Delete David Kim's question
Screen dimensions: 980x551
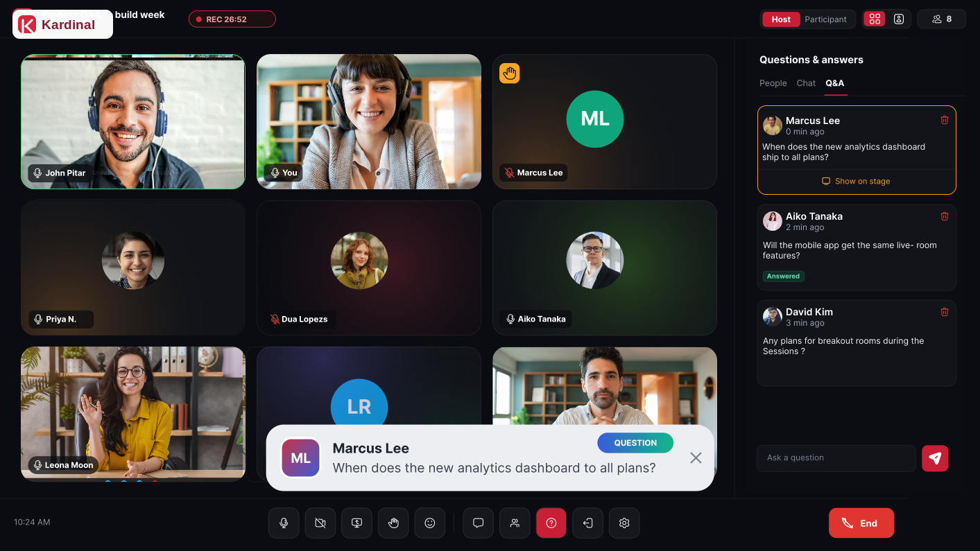pos(944,312)
